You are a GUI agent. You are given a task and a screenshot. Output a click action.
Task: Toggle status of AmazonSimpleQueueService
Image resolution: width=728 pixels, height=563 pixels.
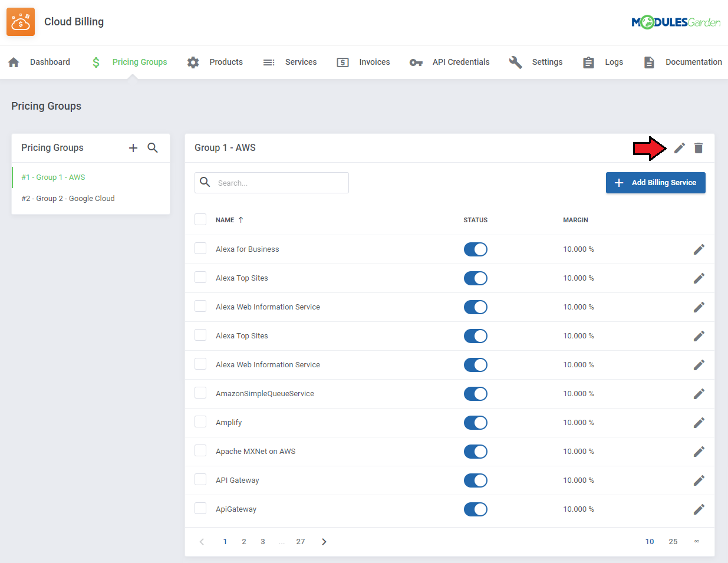476,394
